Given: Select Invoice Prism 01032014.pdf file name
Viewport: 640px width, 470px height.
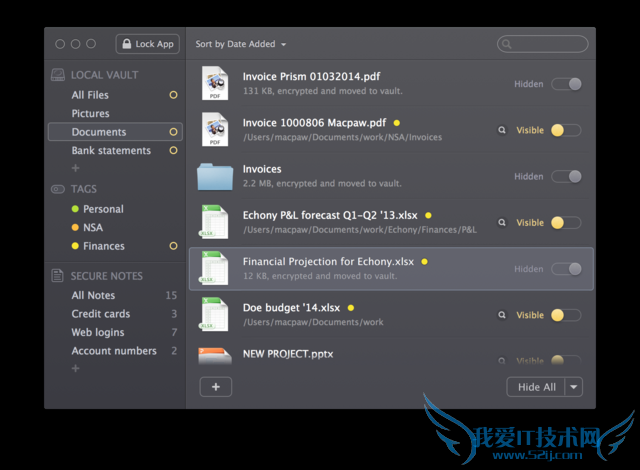Looking at the screenshot, I should pos(311,77).
